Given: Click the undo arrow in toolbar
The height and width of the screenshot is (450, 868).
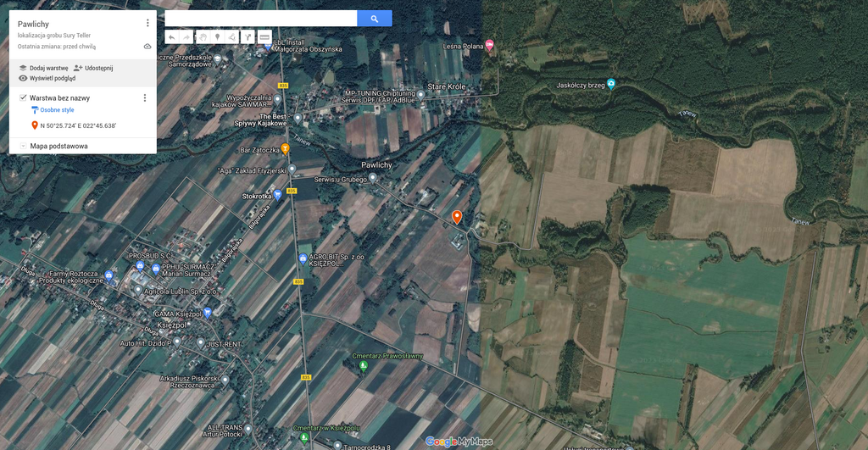Looking at the screenshot, I should 171,37.
